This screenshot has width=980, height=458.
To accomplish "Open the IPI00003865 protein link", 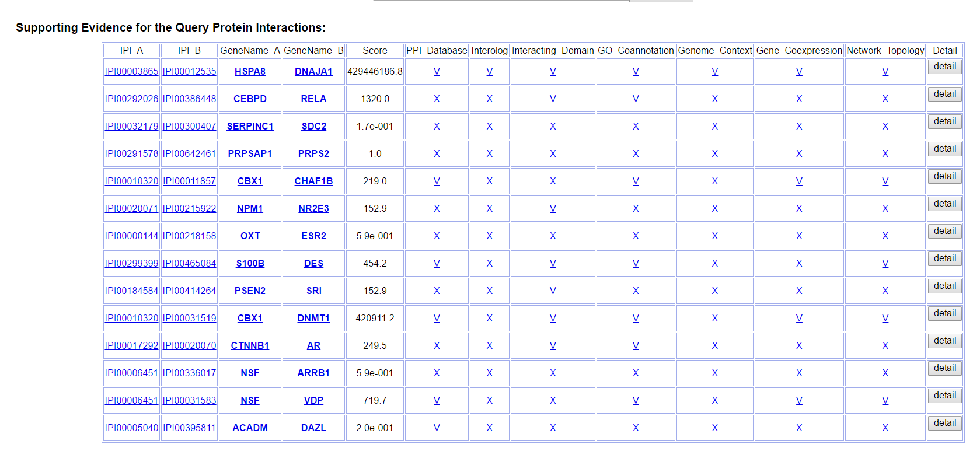I will tap(131, 71).
